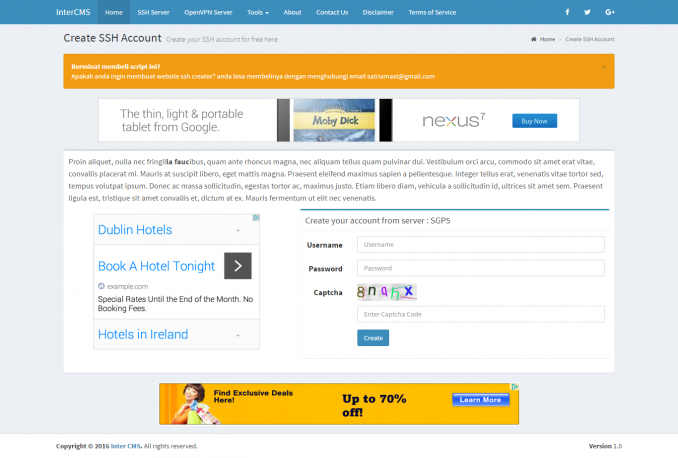Viewport: 678px width, 458px height.
Task: Open the Google Plus social icon
Action: [x=609, y=12]
